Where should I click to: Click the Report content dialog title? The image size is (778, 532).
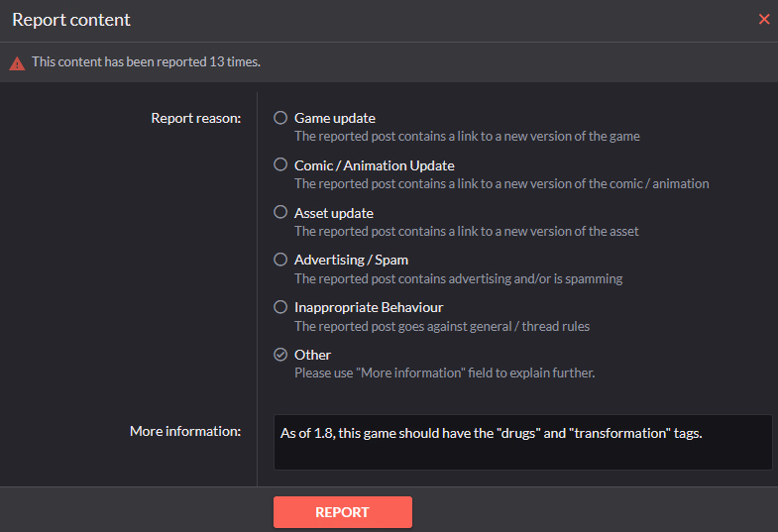coord(71,20)
